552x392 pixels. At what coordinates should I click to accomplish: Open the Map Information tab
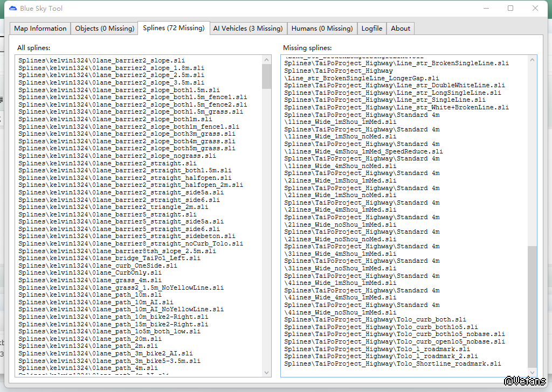point(40,29)
